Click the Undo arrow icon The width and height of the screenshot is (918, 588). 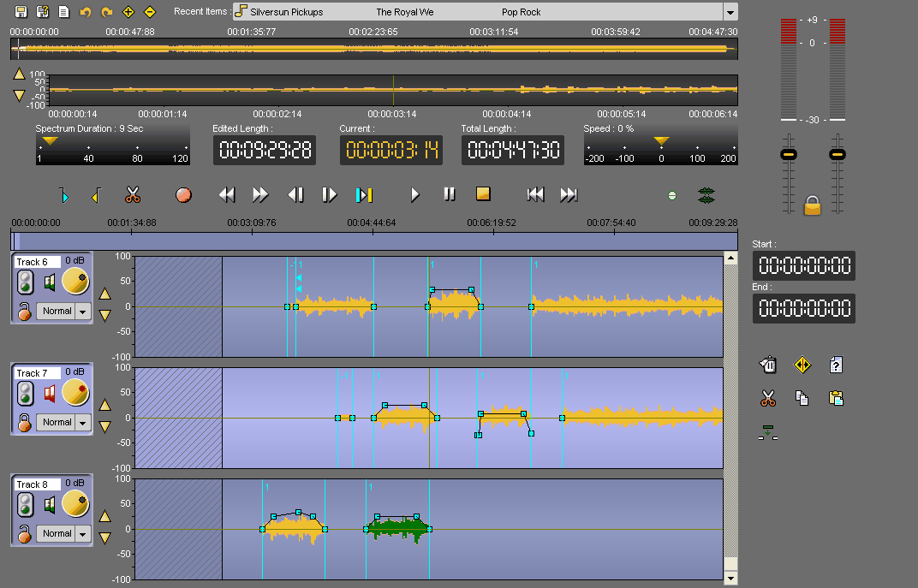(85, 12)
